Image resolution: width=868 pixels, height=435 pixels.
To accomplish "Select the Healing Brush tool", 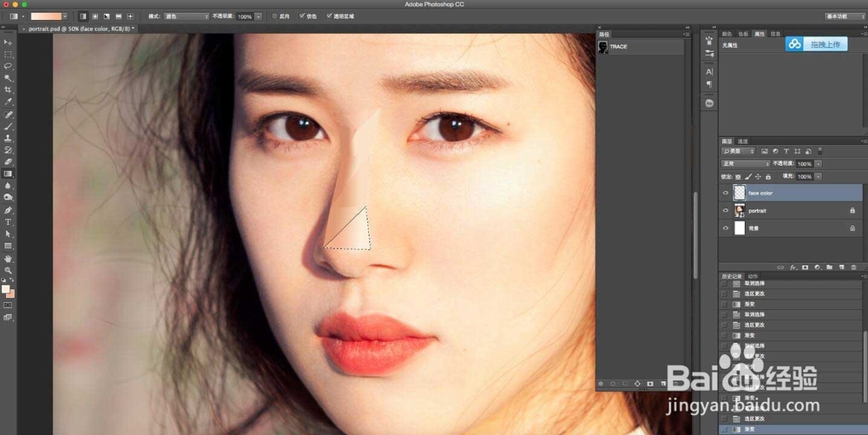I will coord(8,115).
